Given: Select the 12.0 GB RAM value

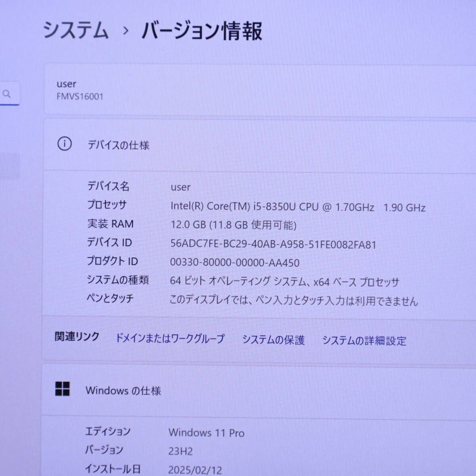Looking at the screenshot, I should [233, 225].
